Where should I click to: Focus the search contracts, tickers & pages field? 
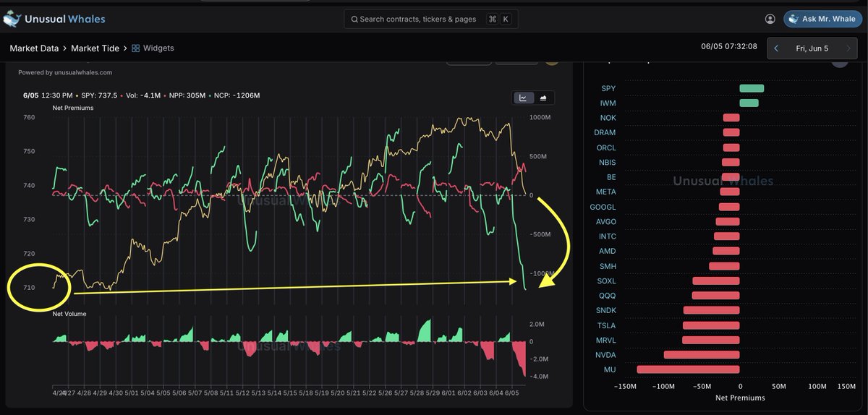pyautogui.click(x=431, y=19)
